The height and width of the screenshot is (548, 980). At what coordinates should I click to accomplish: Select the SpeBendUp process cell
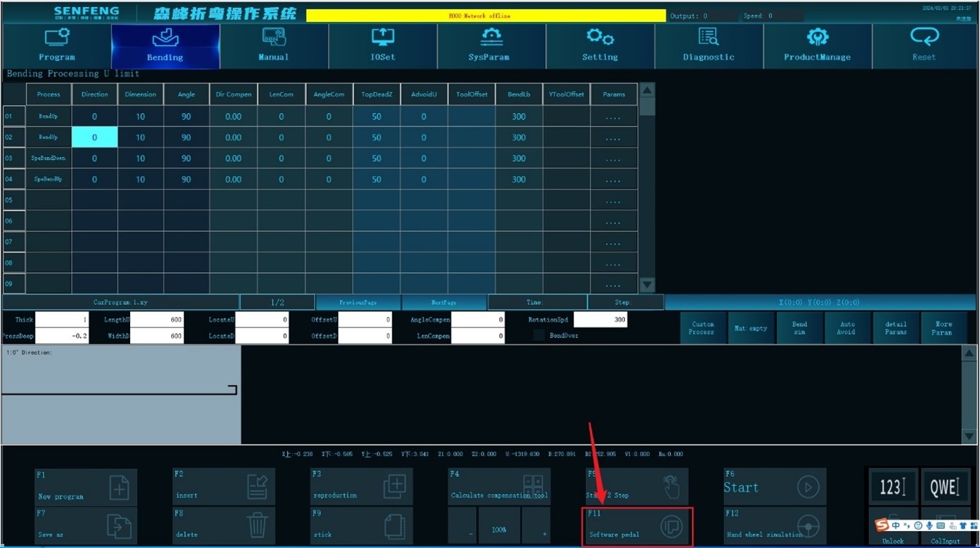point(49,180)
